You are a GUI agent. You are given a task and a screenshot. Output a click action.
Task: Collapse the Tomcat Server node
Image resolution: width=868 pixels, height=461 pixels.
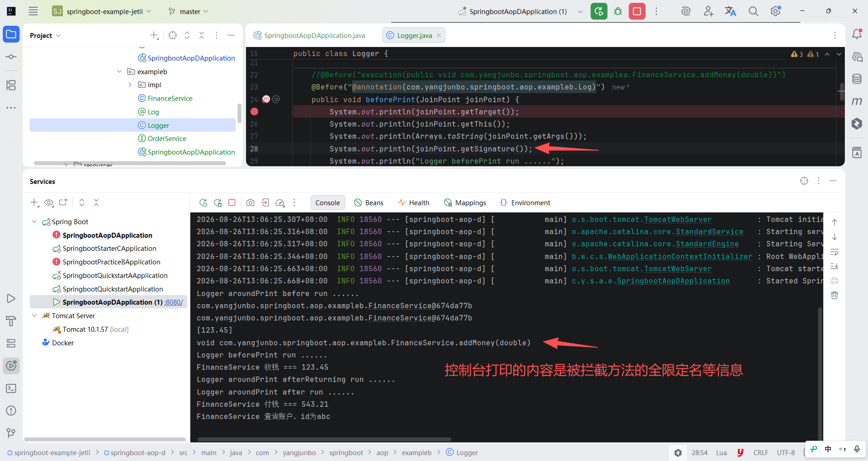(x=34, y=315)
